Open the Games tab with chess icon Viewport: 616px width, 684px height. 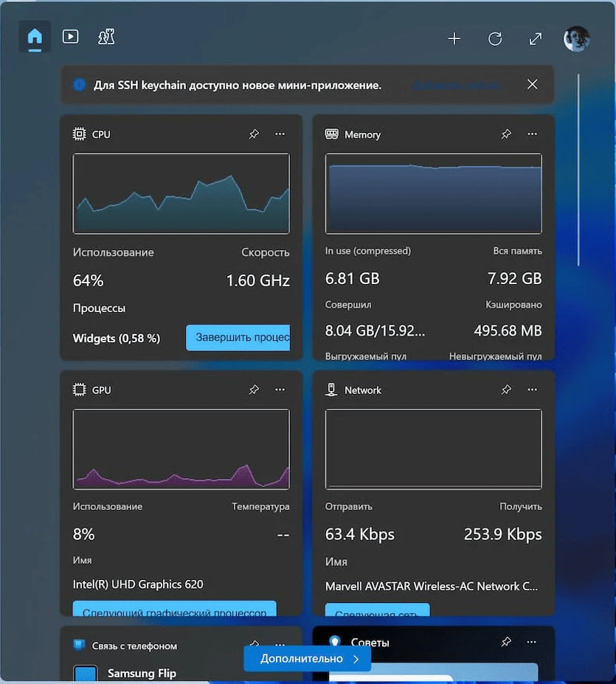[x=106, y=37]
